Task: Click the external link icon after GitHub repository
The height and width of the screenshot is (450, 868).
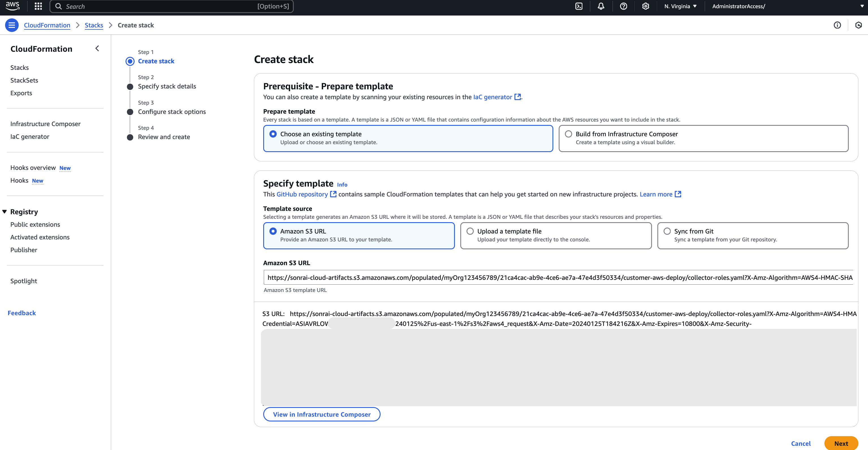Action: pos(333,194)
